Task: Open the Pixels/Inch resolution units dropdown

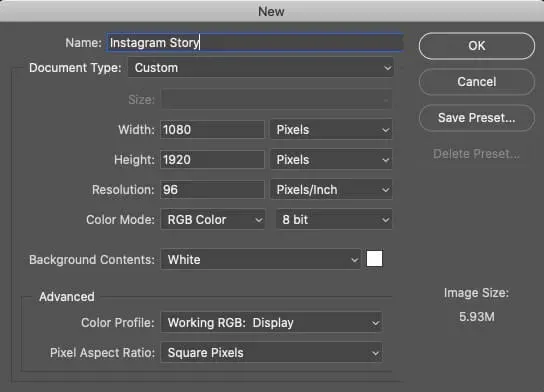Action: tap(331, 190)
